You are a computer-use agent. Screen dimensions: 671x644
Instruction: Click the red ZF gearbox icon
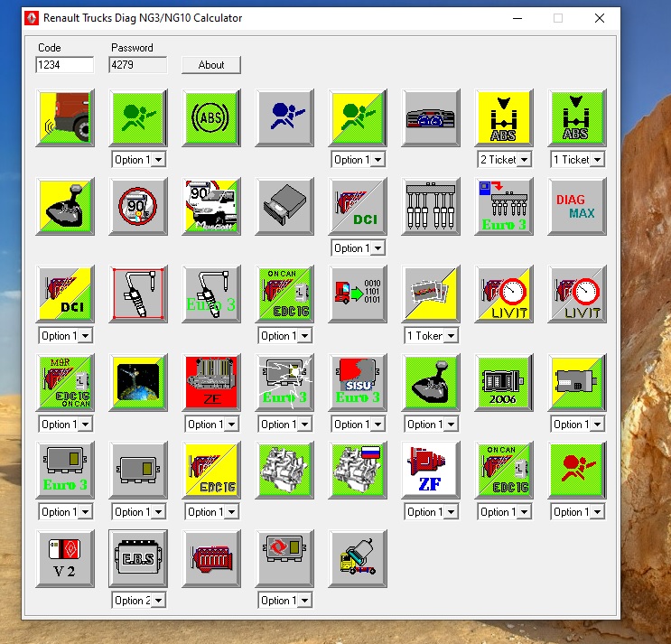tap(431, 470)
